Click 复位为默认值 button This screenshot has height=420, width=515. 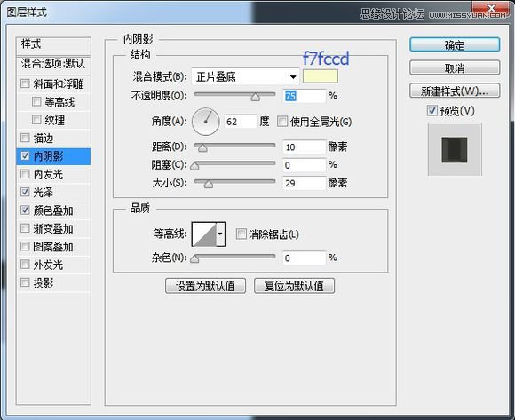294,286
